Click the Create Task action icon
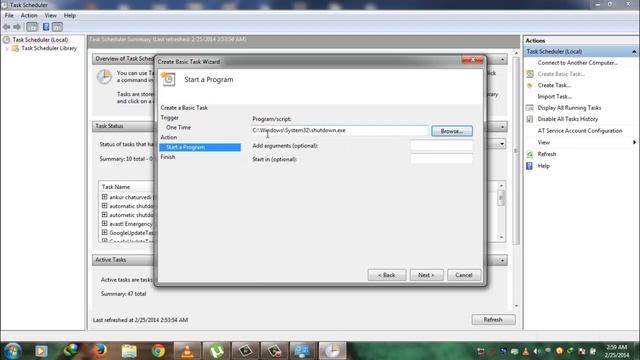 (530, 85)
